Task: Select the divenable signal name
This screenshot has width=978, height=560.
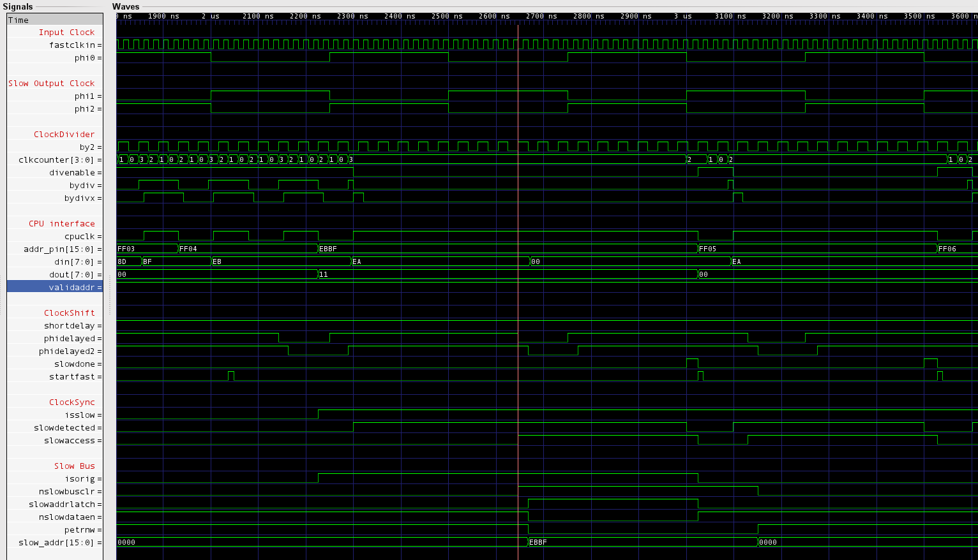Action: 71,173
